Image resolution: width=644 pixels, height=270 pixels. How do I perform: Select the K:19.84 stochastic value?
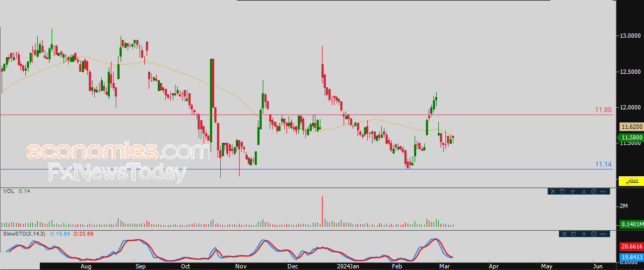[60, 233]
